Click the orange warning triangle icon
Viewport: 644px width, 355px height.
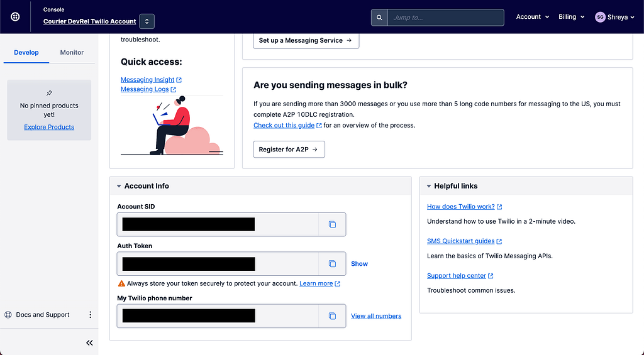[121, 283]
